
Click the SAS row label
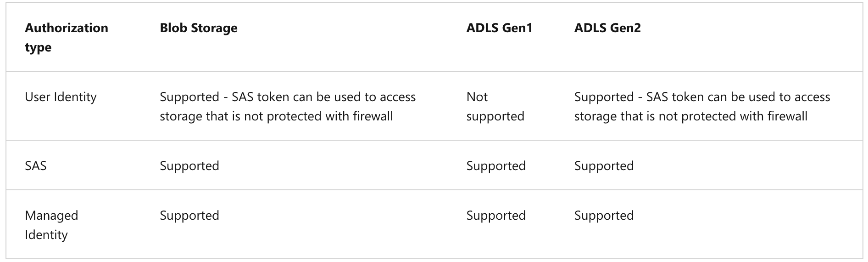click(36, 165)
